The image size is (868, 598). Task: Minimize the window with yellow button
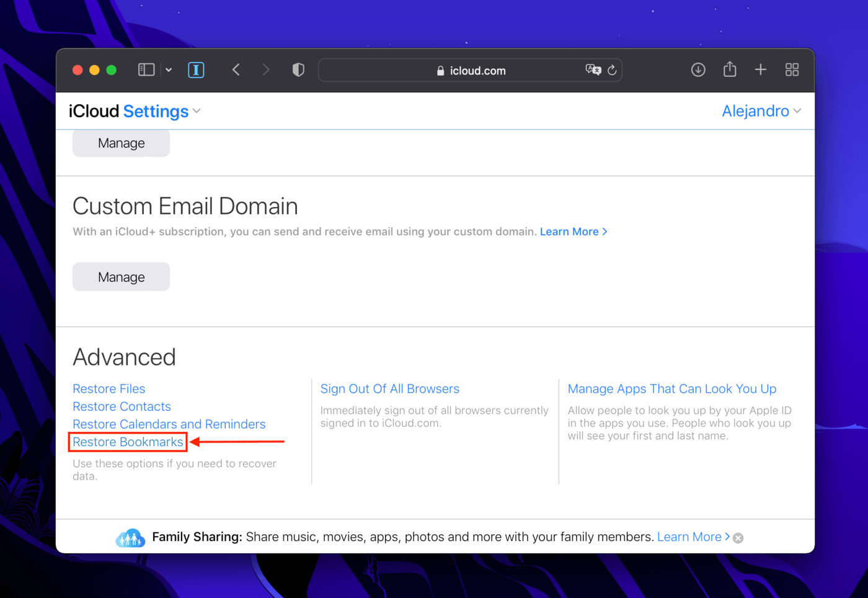(94, 70)
